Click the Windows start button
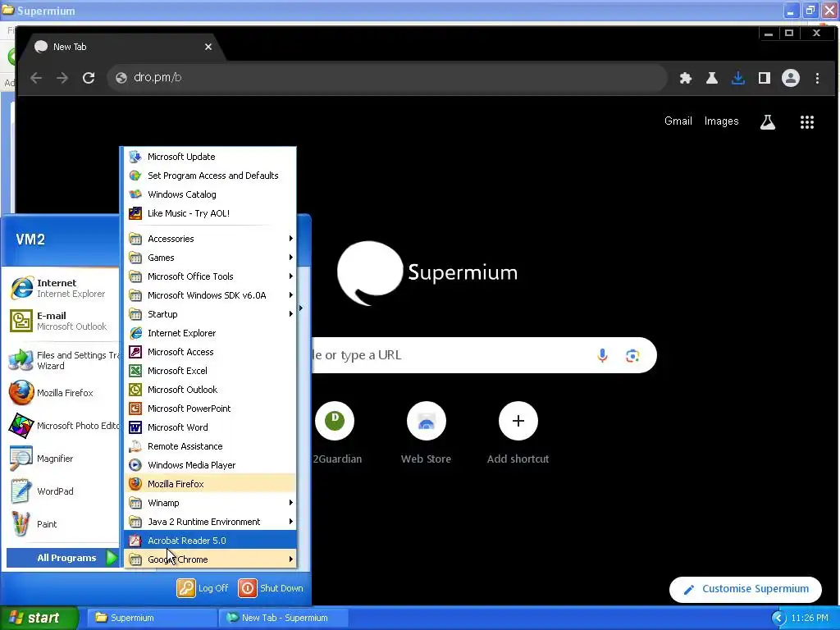 [39, 618]
